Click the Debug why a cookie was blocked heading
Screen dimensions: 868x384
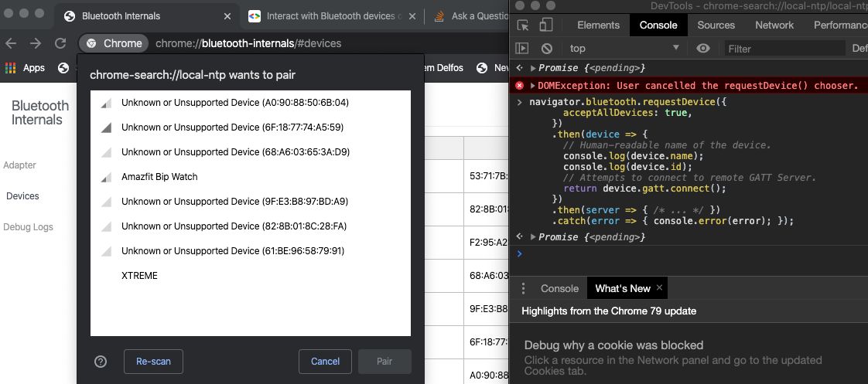tap(613, 345)
